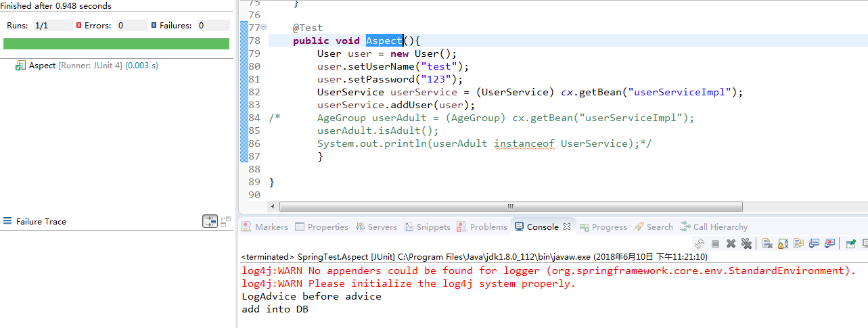868x328 pixels.
Task: Click the editor horizontal scrollbar thumb
Action: (x=511, y=206)
